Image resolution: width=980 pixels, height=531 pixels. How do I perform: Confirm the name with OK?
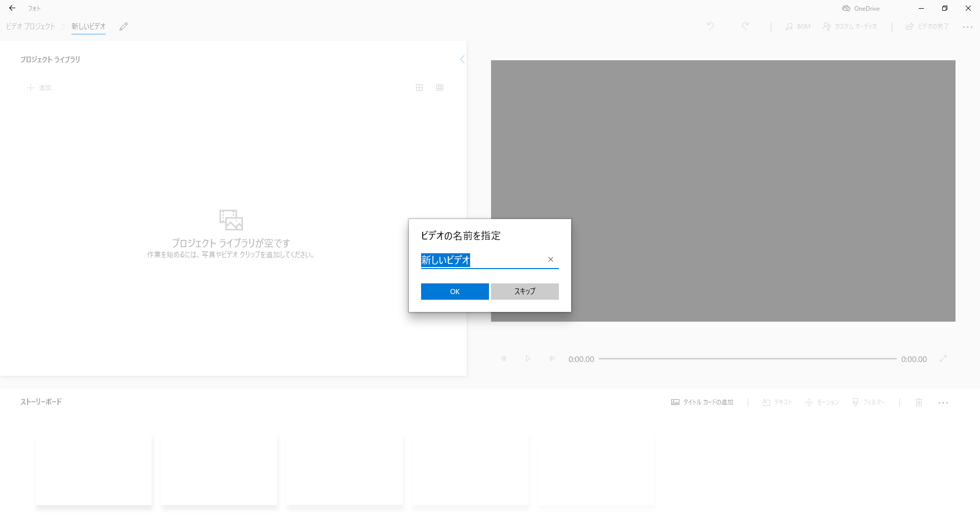click(455, 292)
